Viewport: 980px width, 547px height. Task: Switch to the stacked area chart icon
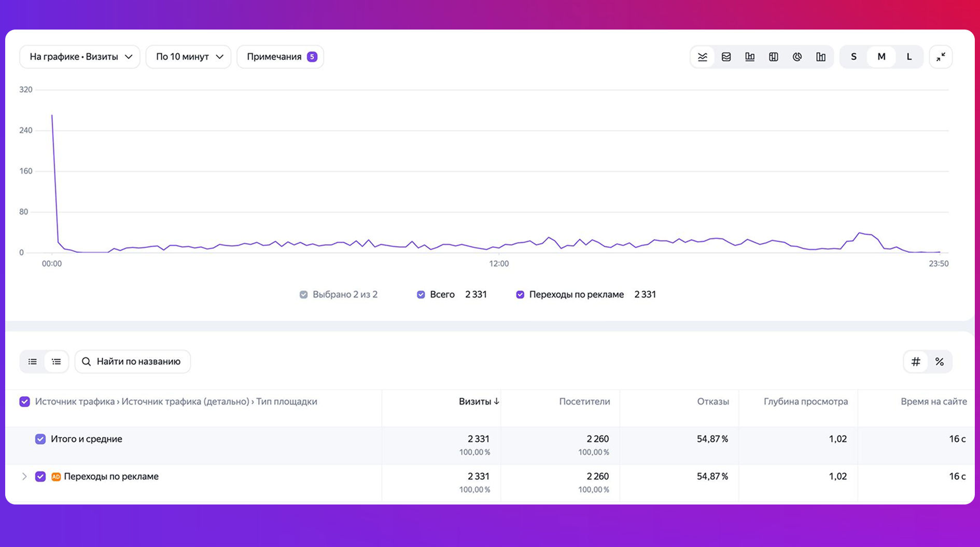pyautogui.click(x=726, y=57)
